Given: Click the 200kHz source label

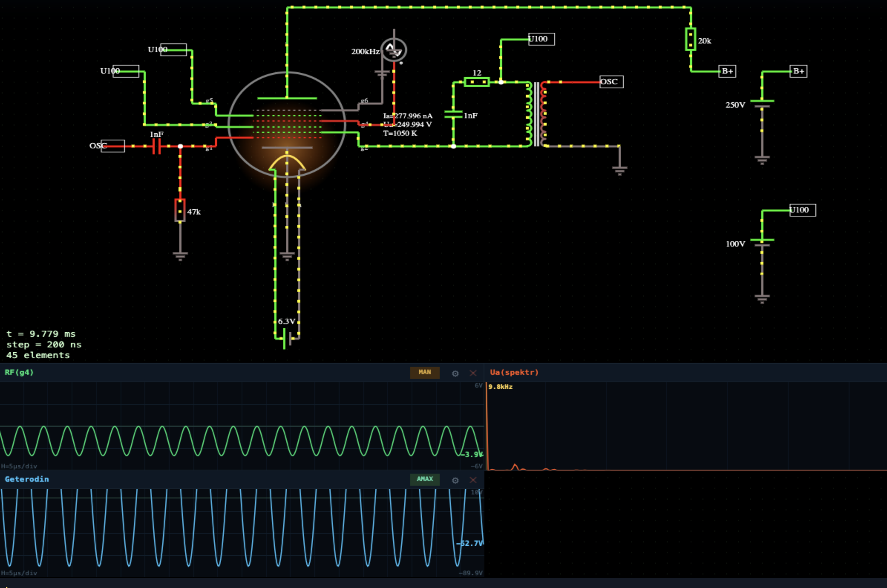Looking at the screenshot, I should [365, 51].
